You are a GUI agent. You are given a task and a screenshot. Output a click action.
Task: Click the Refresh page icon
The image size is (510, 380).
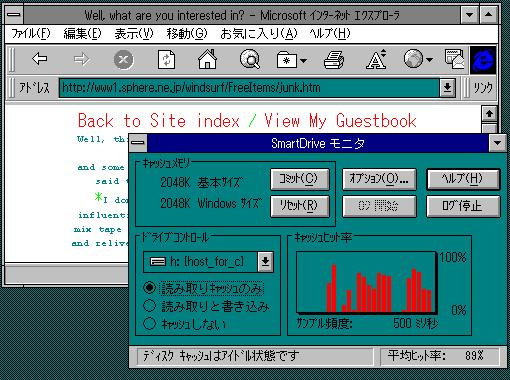(x=166, y=60)
